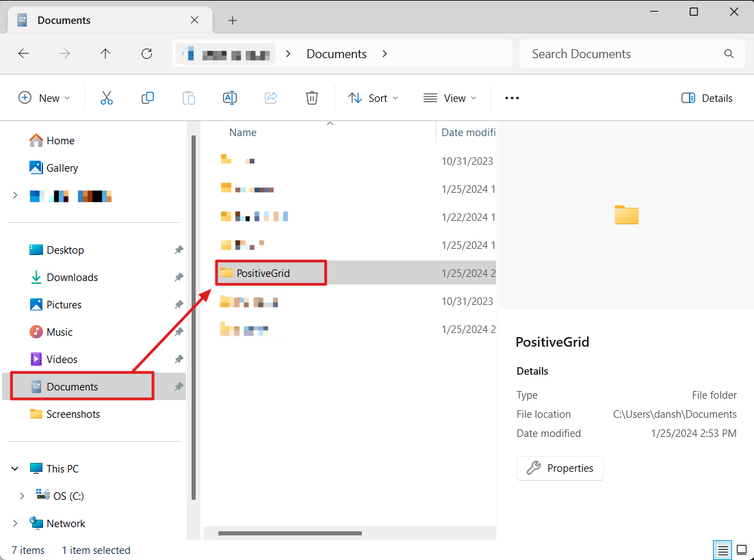The height and width of the screenshot is (560, 754).
Task: Toggle the Details pane button
Action: pos(707,98)
